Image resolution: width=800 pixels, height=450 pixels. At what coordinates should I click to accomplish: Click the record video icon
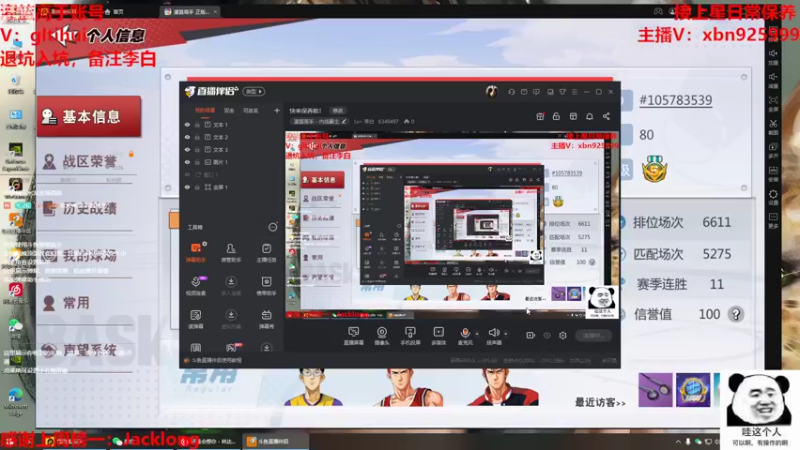point(530,335)
